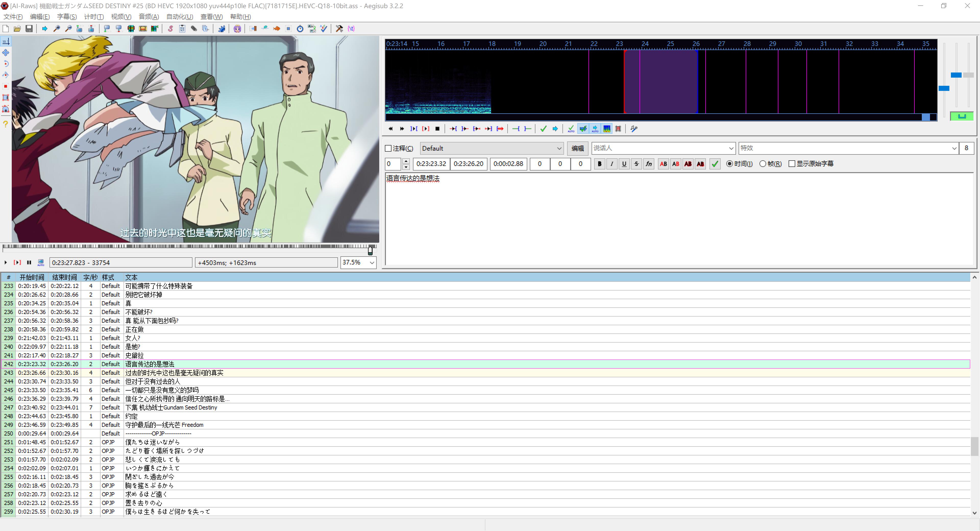Apply bold with the B button
Viewport: 980px width, 531px height.
click(x=599, y=164)
